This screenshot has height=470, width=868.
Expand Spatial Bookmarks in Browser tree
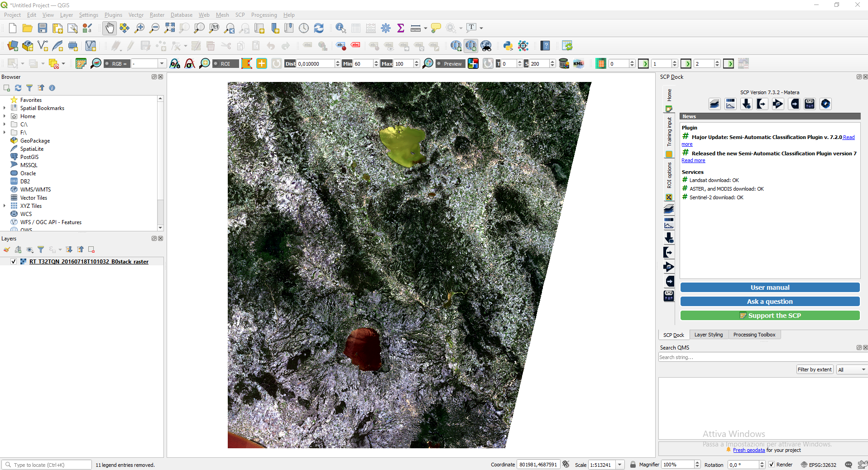point(5,108)
